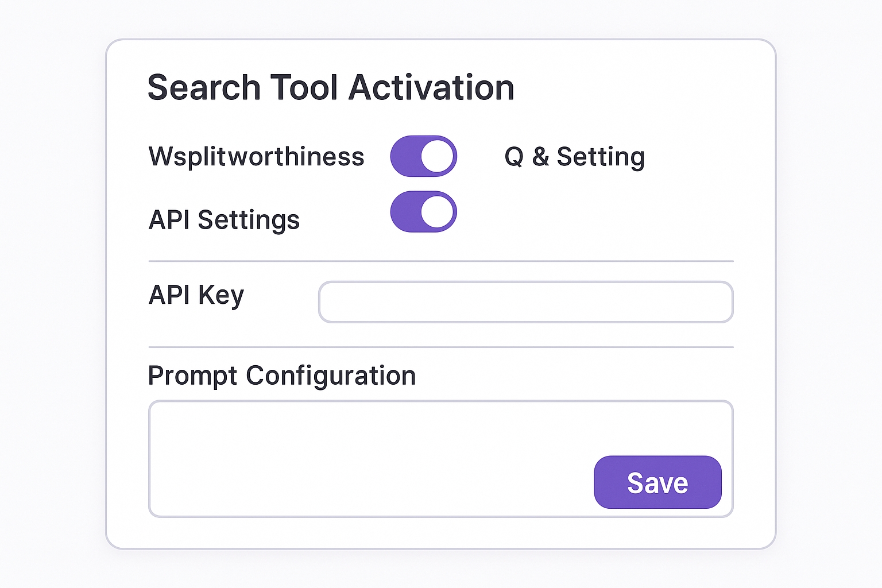
Task: Click the divider line above Prompt Configuration
Action: tap(441, 347)
